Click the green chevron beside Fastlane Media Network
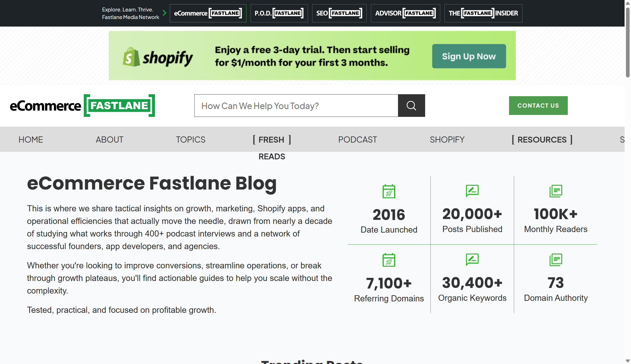631x364 pixels. [164, 13]
